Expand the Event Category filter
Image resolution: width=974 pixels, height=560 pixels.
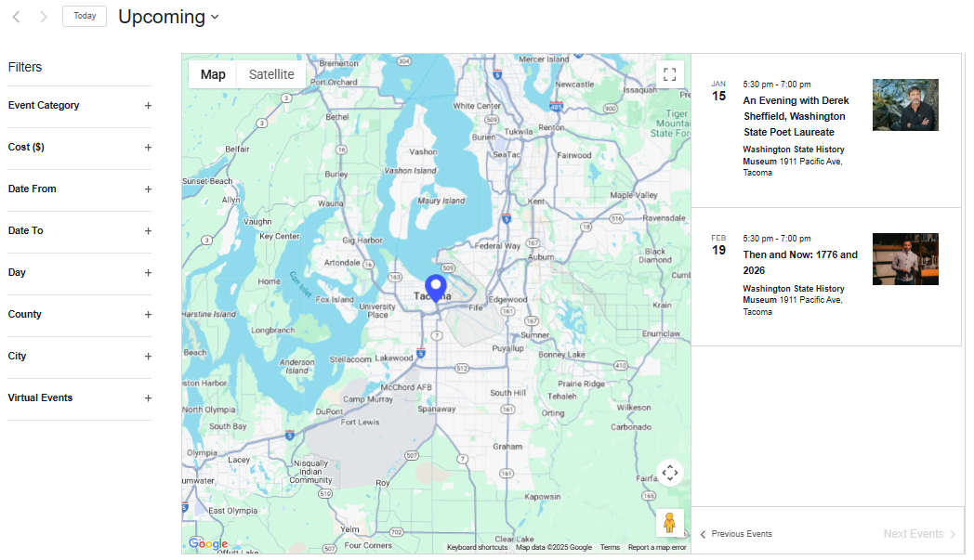tap(148, 106)
